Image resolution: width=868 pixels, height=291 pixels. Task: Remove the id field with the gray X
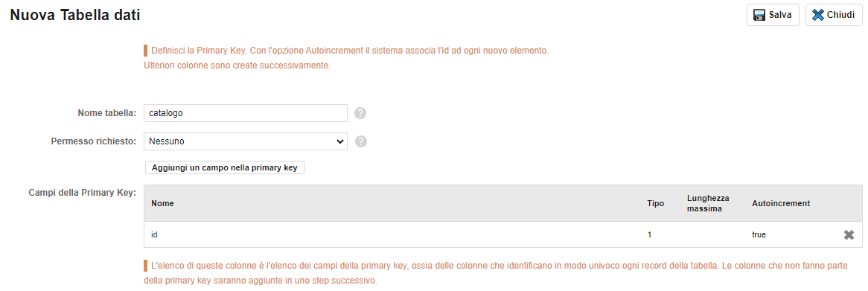pyautogui.click(x=849, y=234)
